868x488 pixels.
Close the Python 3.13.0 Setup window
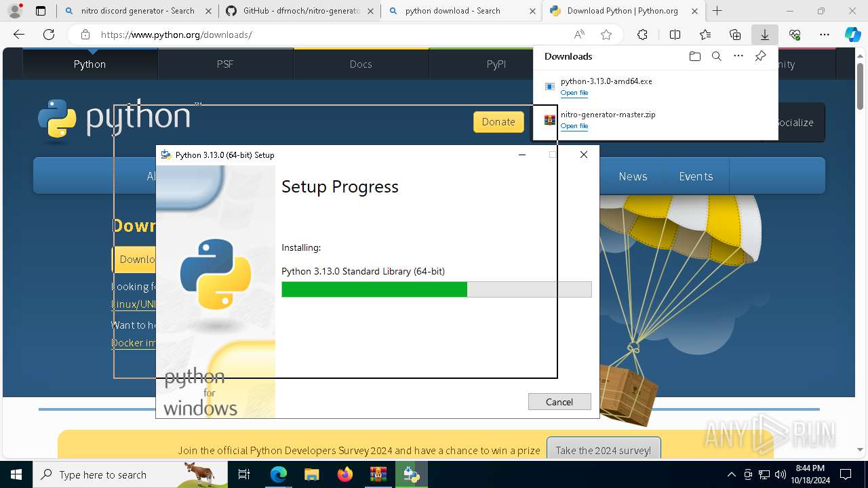(584, 155)
